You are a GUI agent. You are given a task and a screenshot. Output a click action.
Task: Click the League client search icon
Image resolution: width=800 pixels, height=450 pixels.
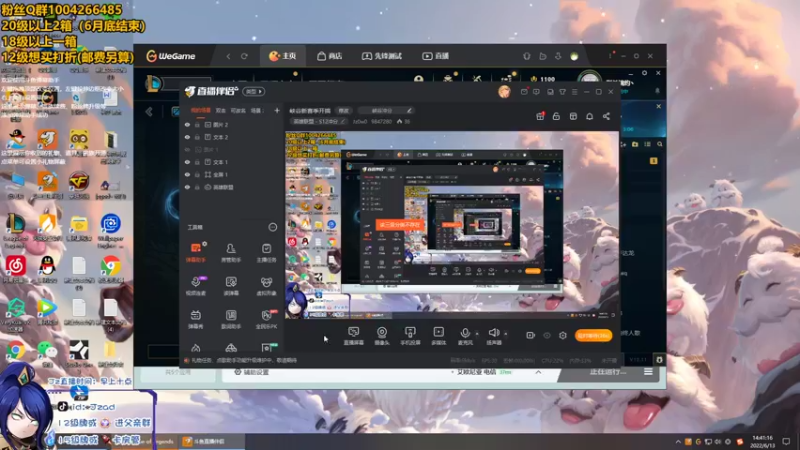point(660,144)
